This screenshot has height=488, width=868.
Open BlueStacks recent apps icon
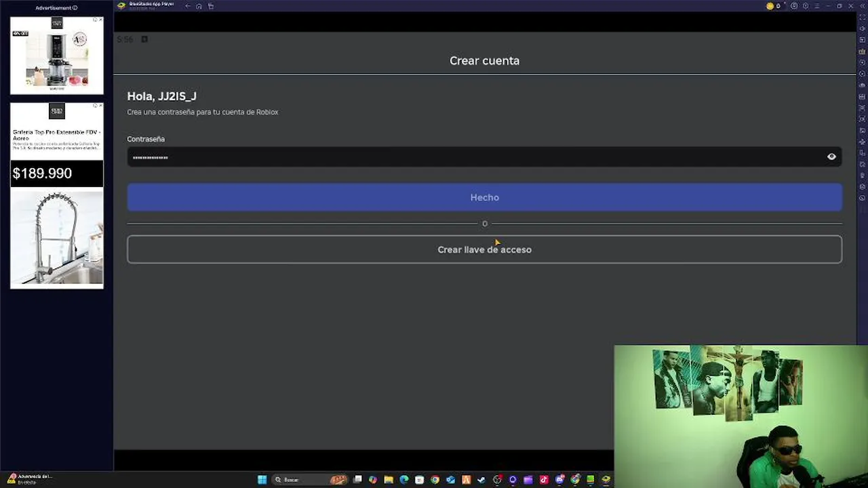[x=211, y=6]
